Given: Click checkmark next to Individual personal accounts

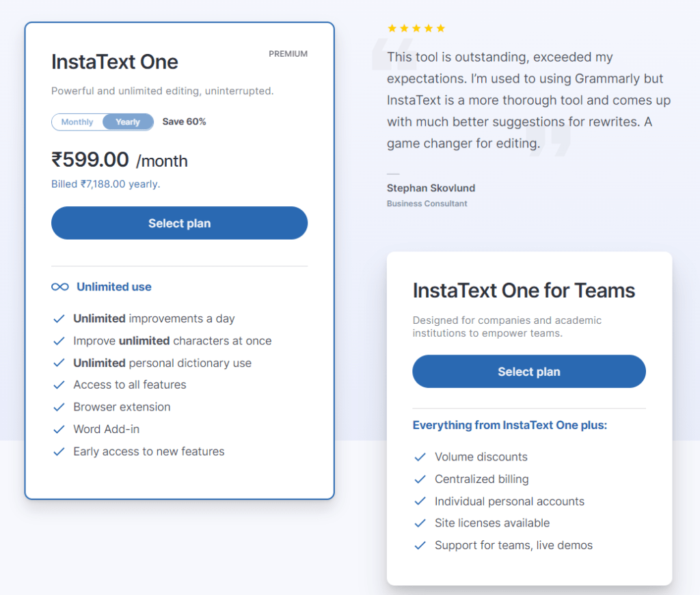Looking at the screenshot, I should [x=420, y=501].
